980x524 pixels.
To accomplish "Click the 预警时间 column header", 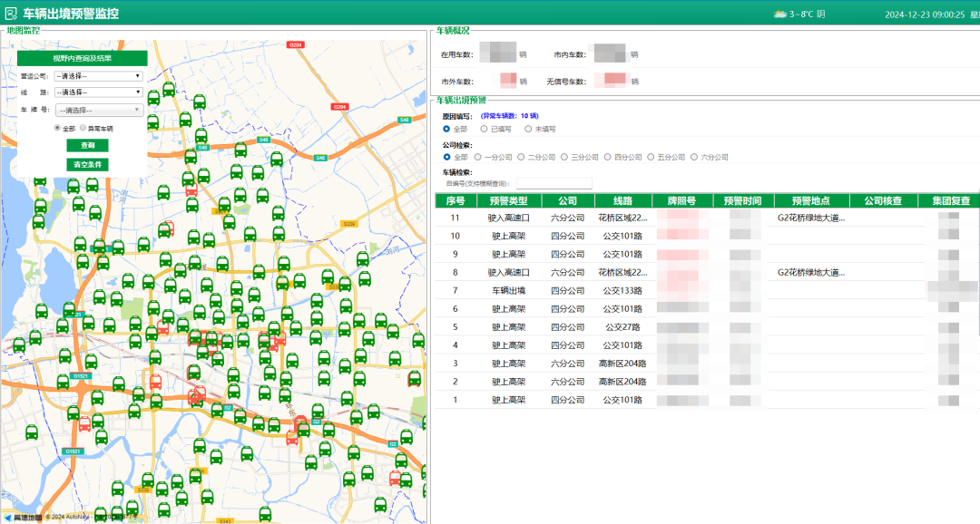I will (742, 200).
